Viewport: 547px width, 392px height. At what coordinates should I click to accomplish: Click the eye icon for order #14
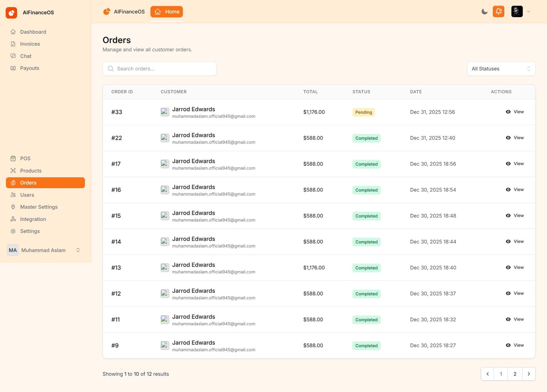508,241
